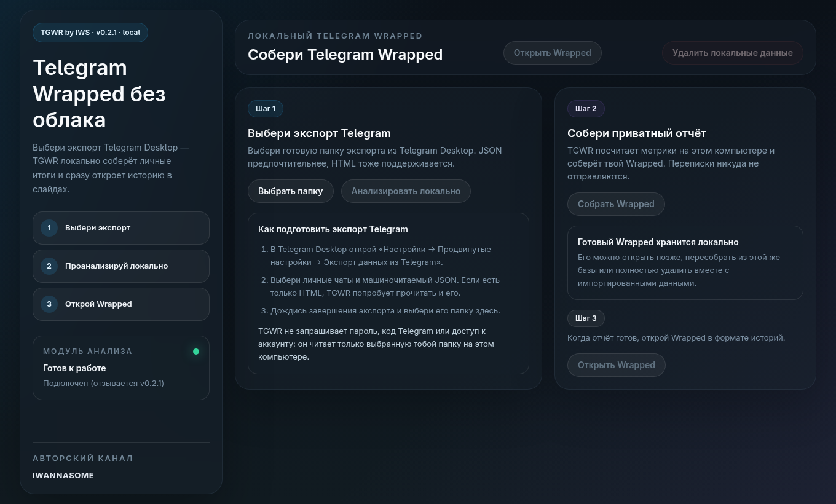Open Wrapped using the button under Шаг 3

point(617,365)
